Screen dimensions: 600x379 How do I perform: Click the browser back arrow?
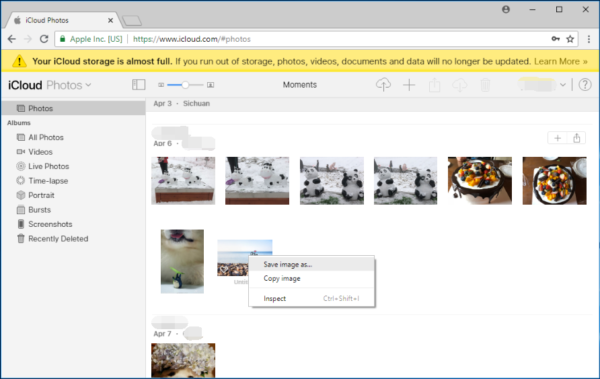[12, 39]
